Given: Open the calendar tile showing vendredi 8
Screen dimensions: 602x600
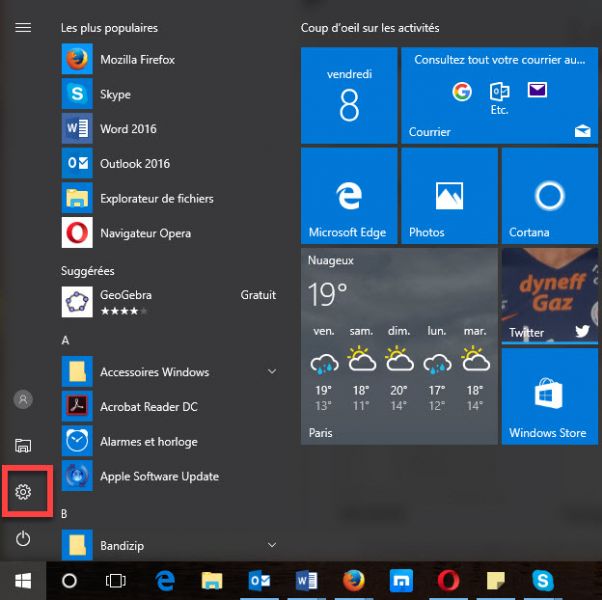Looking at the screenshot, I should point(349,96).
